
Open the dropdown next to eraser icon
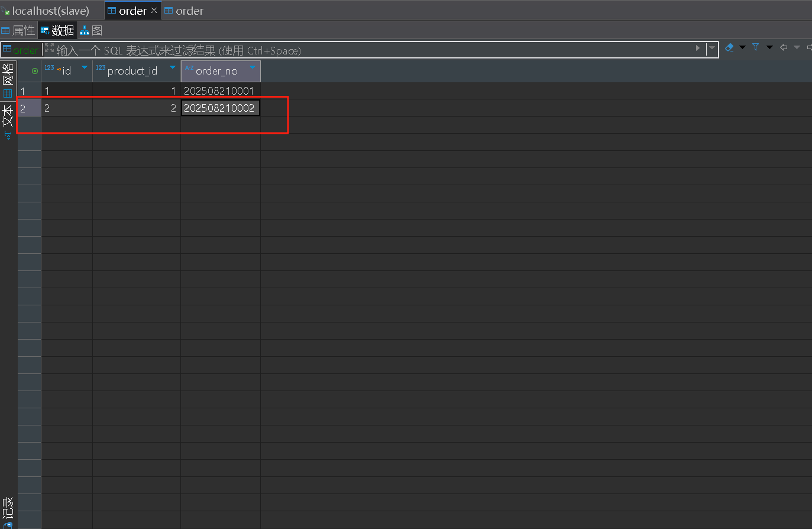coord(742,47)
